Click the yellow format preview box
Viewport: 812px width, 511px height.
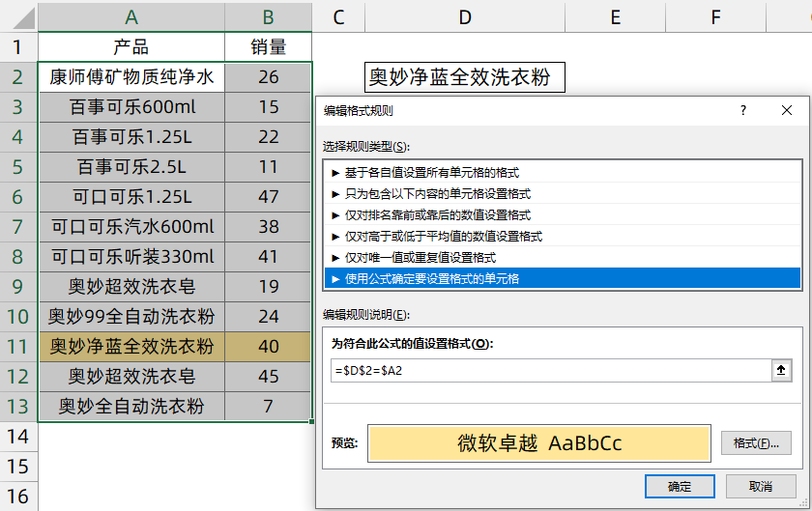539,443
